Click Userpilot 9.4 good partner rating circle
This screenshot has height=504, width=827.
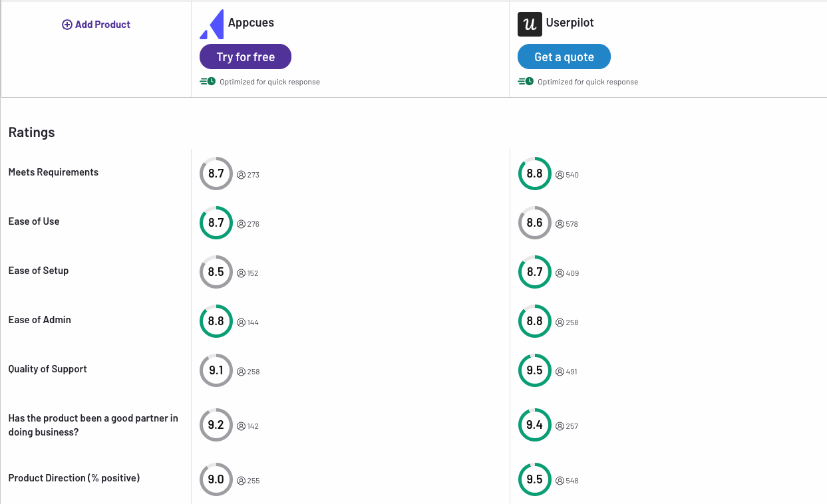point(534,425)
